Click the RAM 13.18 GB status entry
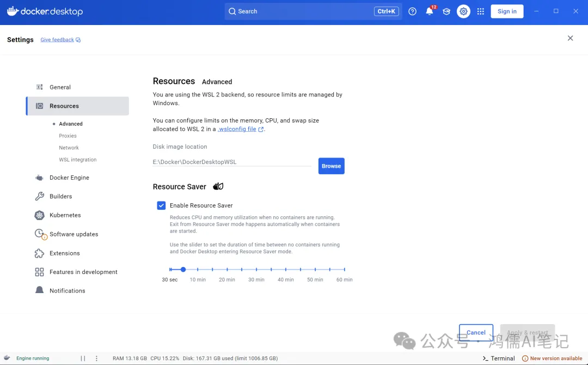This screenshot has height=365, width=588. 130,358
